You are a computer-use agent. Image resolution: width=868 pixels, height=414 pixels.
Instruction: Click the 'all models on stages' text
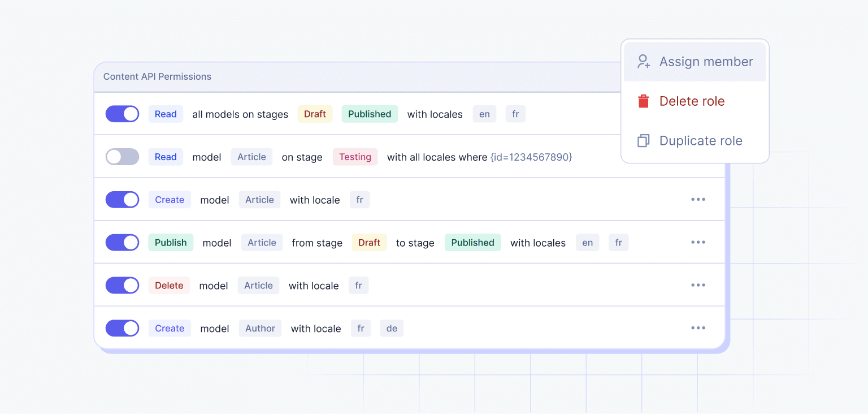pyautogui.click(x=240, y=114)
